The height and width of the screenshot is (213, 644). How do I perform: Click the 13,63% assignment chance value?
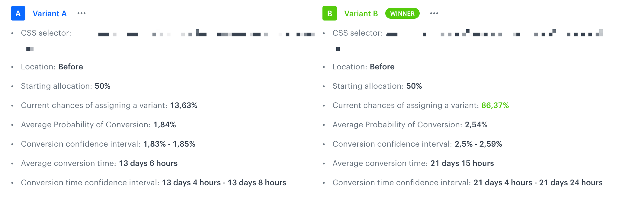[x=184, y=106]
